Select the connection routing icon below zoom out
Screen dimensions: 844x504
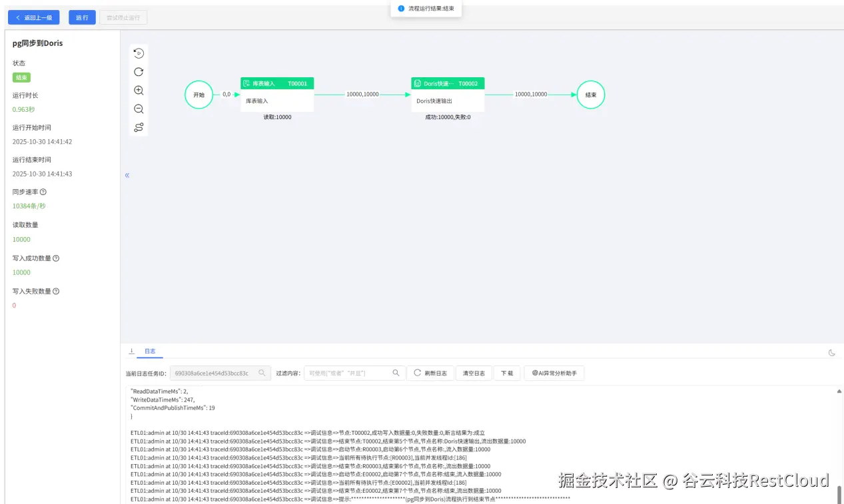pyautogui.click(x=139, y=127)
